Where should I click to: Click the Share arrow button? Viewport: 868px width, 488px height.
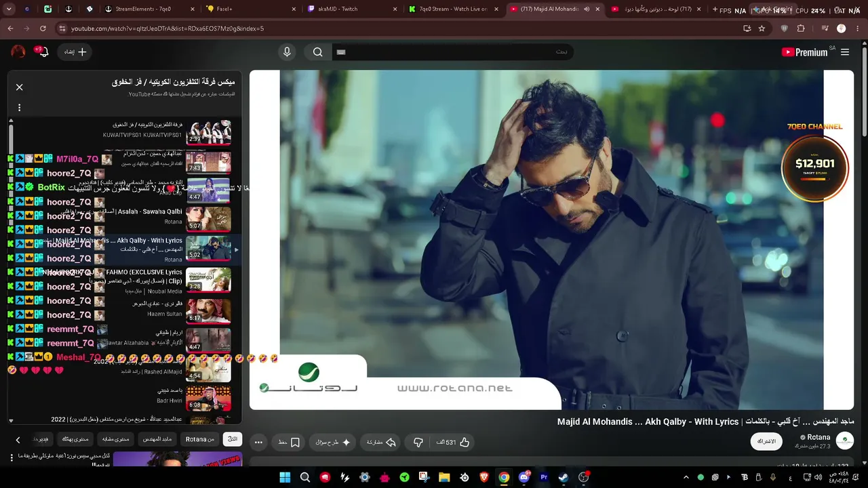click(x=381, y=442)
